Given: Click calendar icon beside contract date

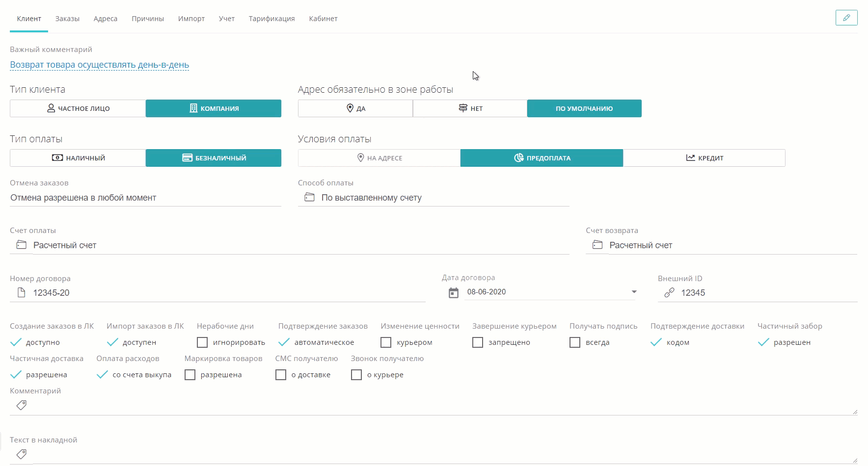Looking at the screenshot, I should point(454,293).
